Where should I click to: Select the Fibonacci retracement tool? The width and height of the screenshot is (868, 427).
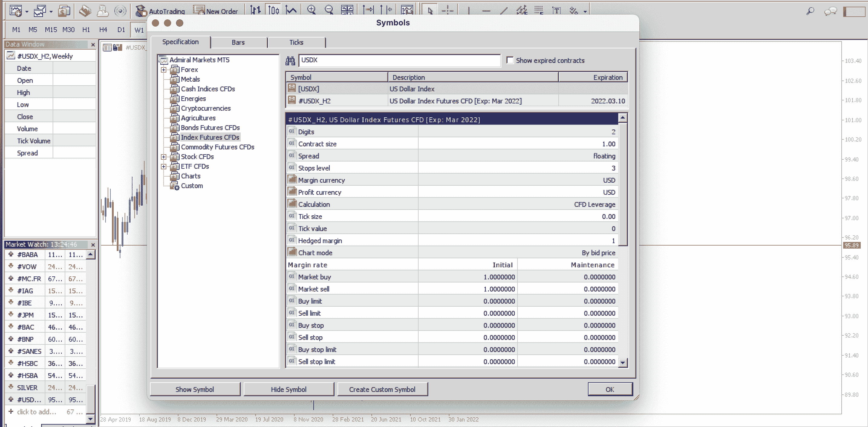pos(539,11)
